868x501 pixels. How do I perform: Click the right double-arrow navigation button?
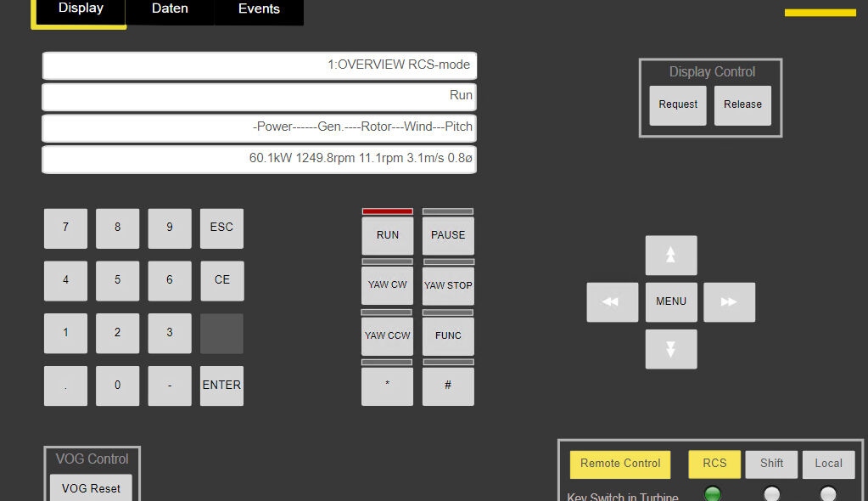729,302
